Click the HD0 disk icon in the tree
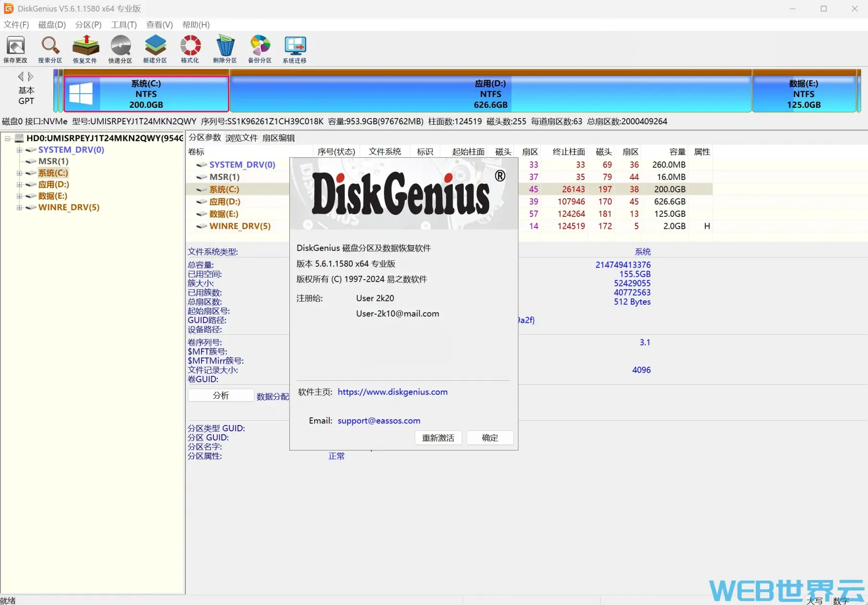The image size is (868, 605). pyautogui.click(x=19, y=138)
